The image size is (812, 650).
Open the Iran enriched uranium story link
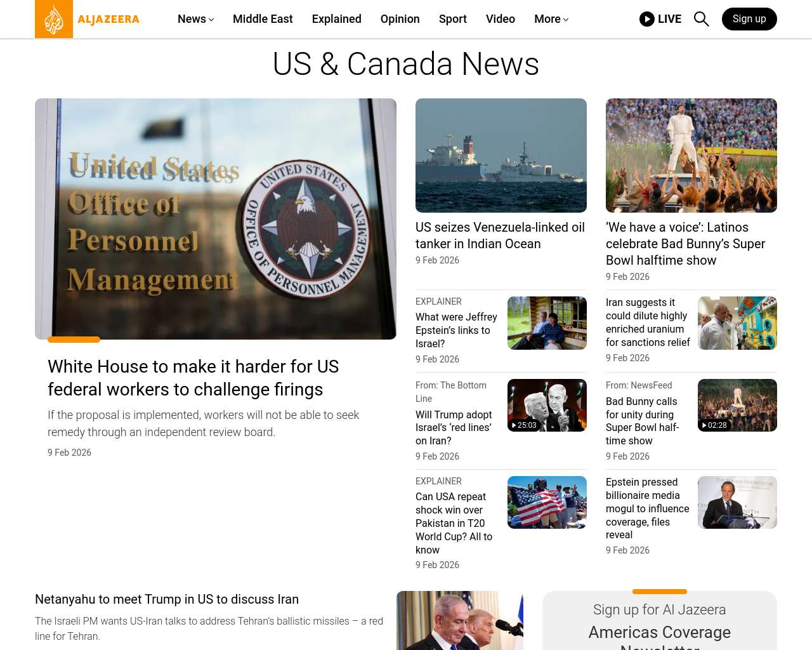tap(648, 322)
